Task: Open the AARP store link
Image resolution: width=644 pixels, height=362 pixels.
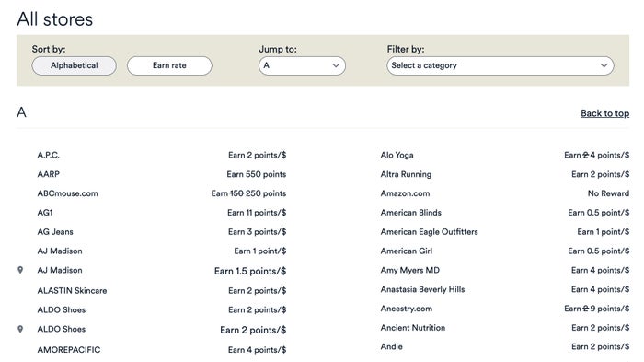Action: pyautogui.click(x=49, y=174)
